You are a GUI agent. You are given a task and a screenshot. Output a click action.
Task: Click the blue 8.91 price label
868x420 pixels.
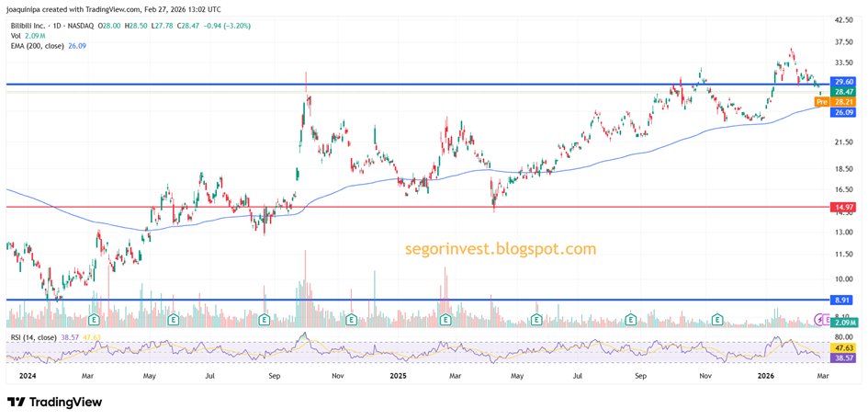[x=843, y=300]
